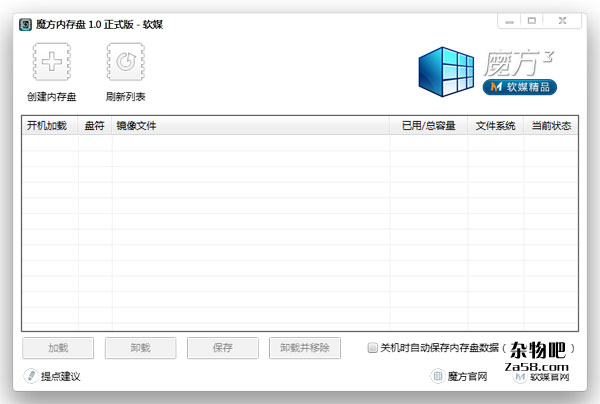Click the 卸载并移除 button
Screen dimensions: 600x404
click(x=305, y=348)
